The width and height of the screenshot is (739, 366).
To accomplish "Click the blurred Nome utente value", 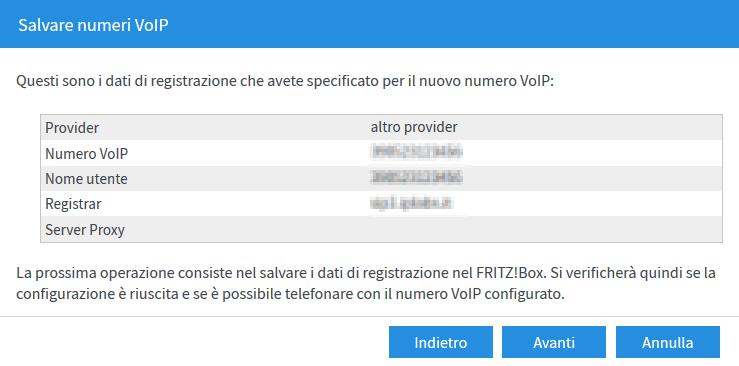I will (x=416, y=178).
